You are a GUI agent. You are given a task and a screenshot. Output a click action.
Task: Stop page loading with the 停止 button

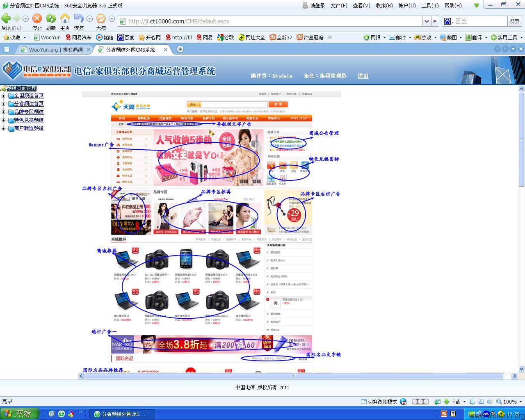tap(37, 18)
